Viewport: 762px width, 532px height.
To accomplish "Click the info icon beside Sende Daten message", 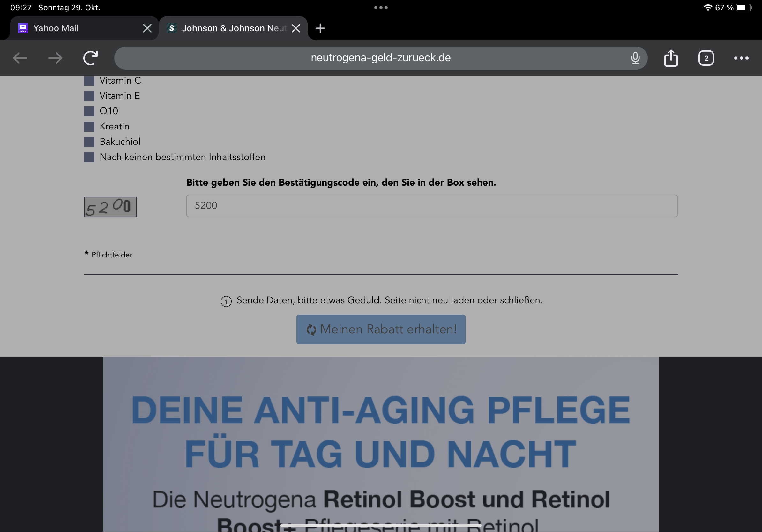I will click(226, 301).
